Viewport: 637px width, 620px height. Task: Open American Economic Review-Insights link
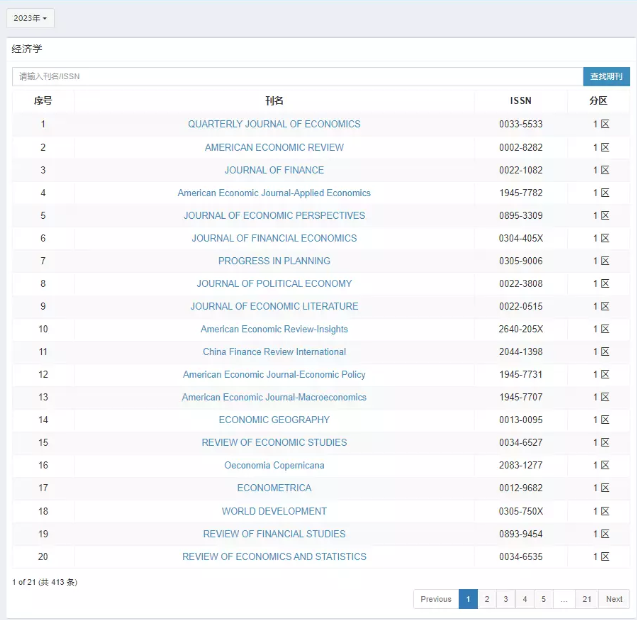pyautogui.click(x=274, y=329)
